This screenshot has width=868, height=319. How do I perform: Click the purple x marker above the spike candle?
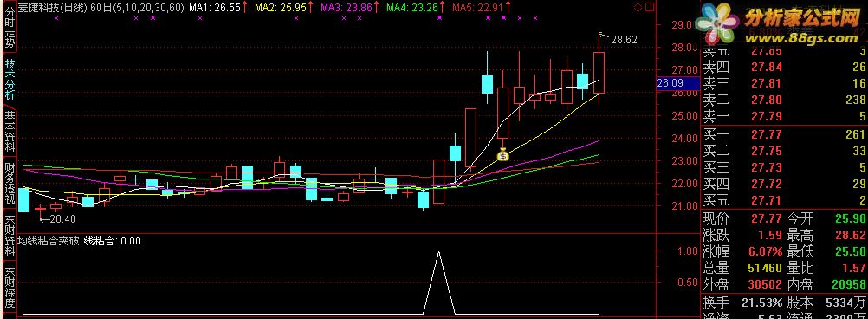click(440, 17)
